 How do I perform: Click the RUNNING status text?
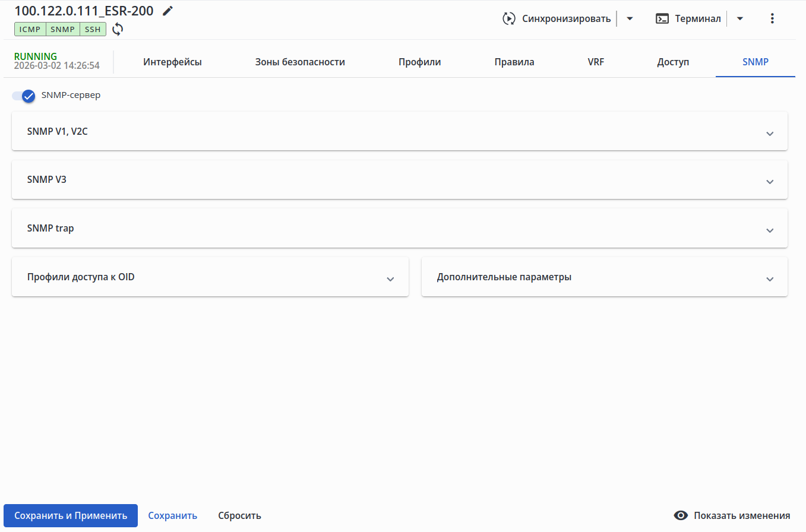tap(36, 56)
